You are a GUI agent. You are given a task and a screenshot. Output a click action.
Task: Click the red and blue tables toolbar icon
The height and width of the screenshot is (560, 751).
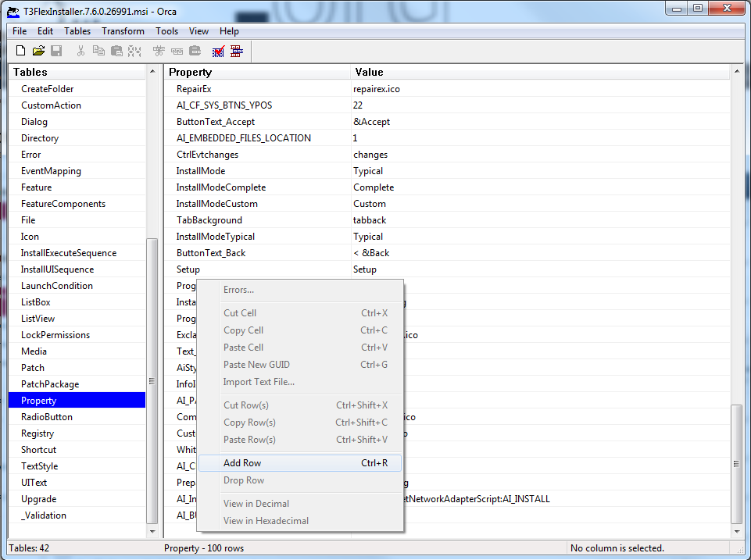[x=237, y=52]
